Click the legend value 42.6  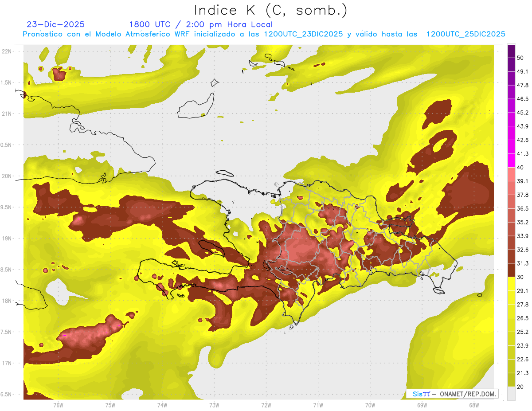click(523, 140)
